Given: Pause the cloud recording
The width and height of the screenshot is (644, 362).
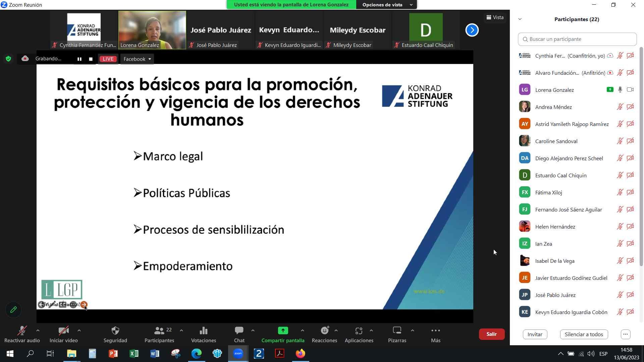Looking at the screenshot, I should (79, 59).
